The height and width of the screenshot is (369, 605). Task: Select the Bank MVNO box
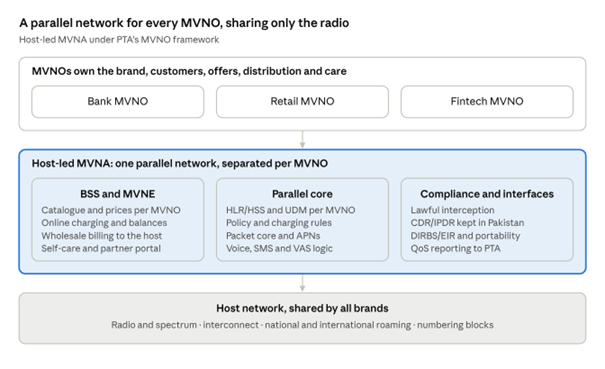(x=118, y=102)
